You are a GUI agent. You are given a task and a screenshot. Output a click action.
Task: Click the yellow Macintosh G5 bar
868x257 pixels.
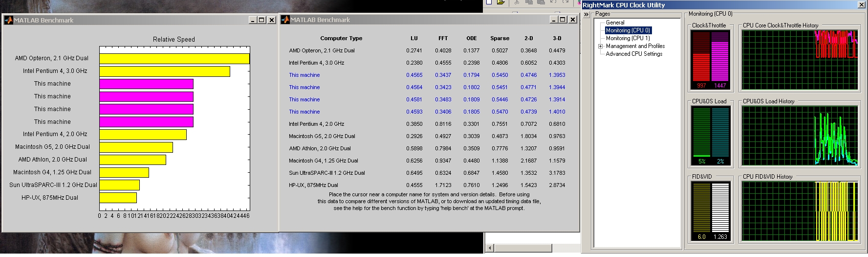pyautogui.click(x=136, y=147)
